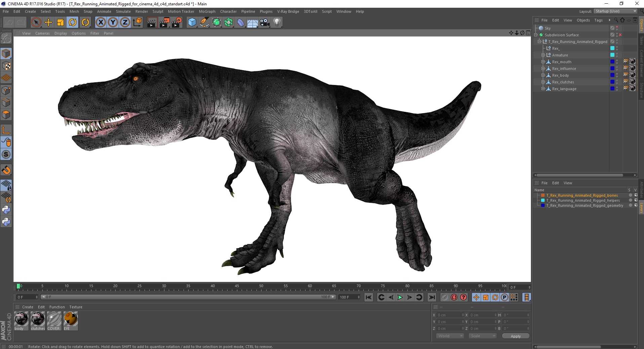Open the MoGraph menu
Viewport: 644px width, 349px height.
point(207,11)
